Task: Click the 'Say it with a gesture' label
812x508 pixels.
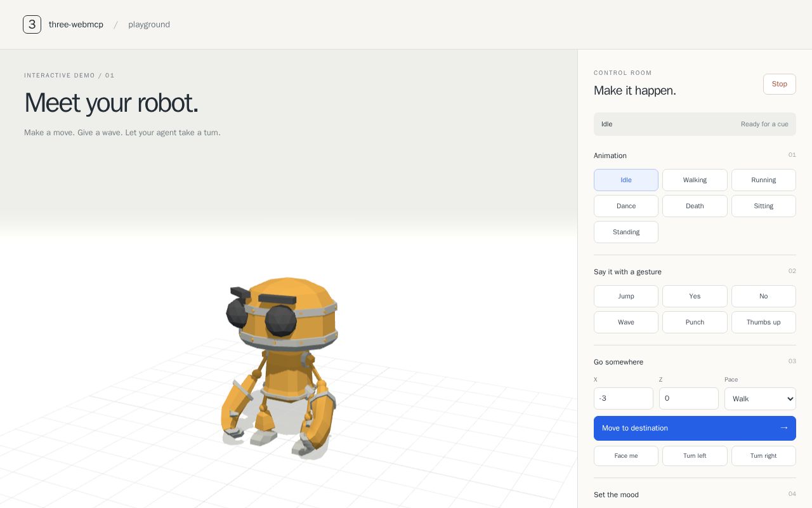Action: pyautogui.click(x=627, y=272)
